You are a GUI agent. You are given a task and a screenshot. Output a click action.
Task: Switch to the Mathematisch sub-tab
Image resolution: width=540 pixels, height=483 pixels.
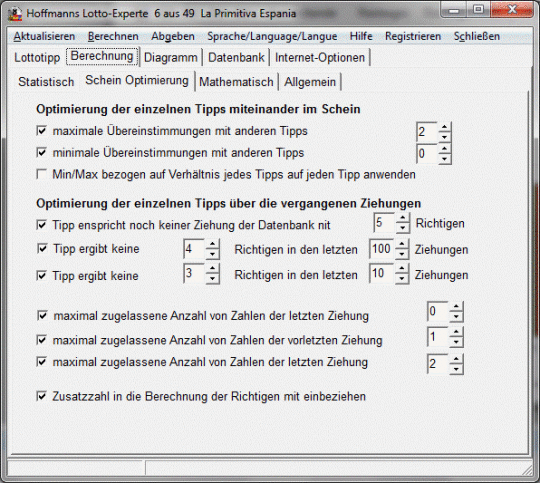[x=236, y=82]
